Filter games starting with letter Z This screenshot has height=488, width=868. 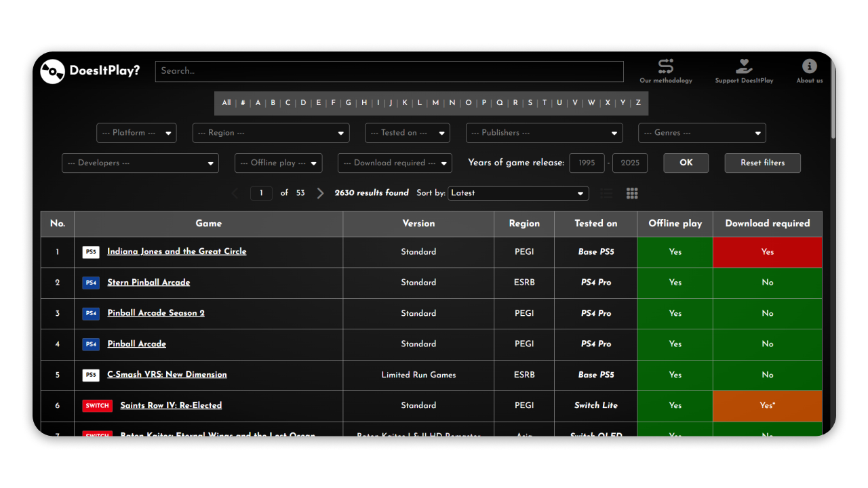[638, 103]
